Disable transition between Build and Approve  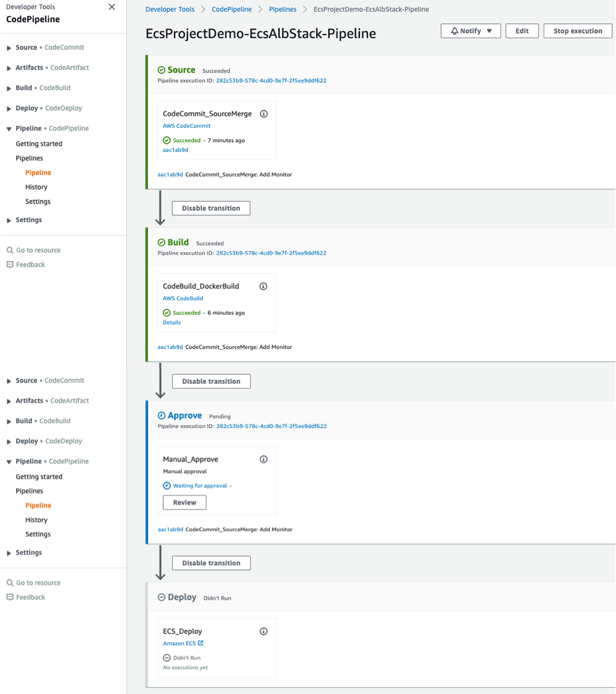click(x=211, y=381)
